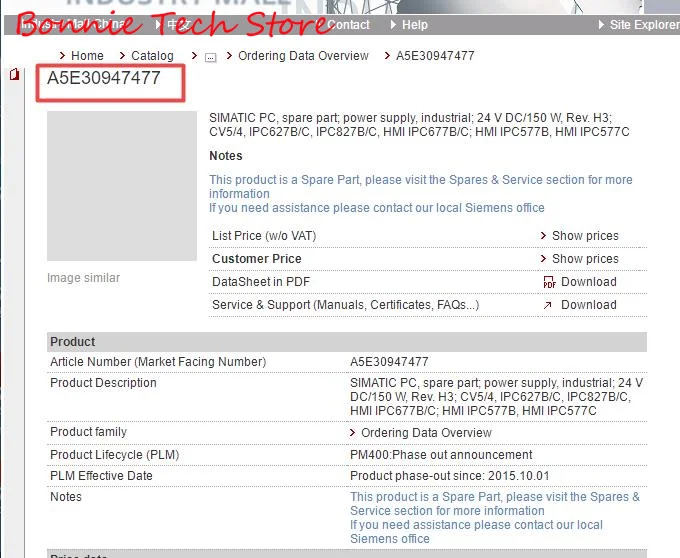Click the arrow icon before Help
680x558 pixels.
(x=393, y=25)
